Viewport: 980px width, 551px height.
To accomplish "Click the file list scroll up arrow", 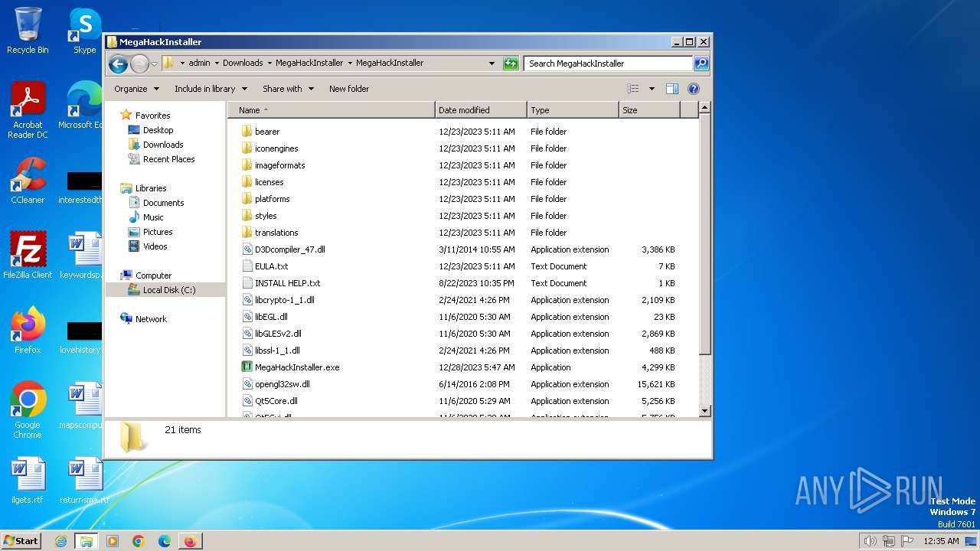I will (x=705, y=109).
